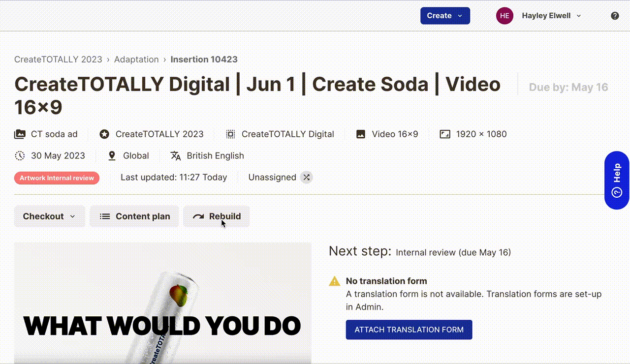Go to CreateTOTALLY 2023 breadcrumb
Screen dimensions: 630x364
[58, 60]
